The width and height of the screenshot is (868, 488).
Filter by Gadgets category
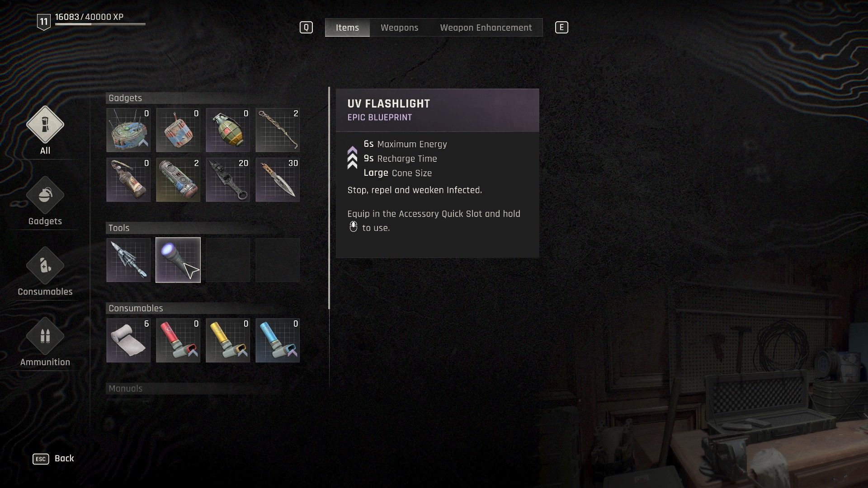click(45, 201)
